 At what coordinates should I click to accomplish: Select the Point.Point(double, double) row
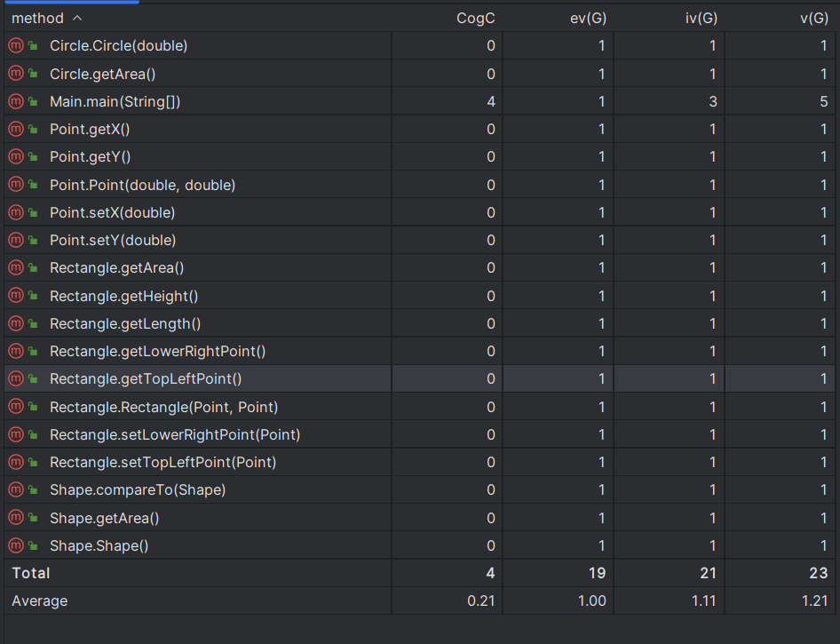(142, 185)
